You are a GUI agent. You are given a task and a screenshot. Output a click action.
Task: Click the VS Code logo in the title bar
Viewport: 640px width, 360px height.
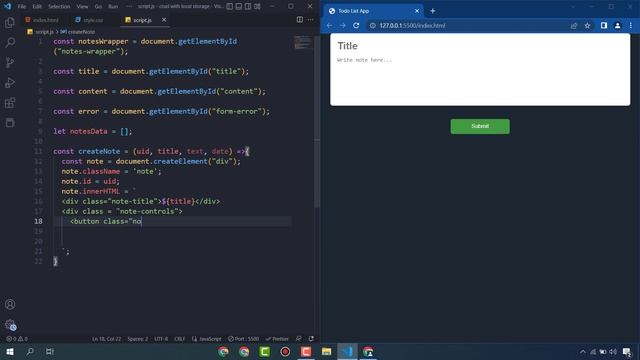[x=7, y=6]
